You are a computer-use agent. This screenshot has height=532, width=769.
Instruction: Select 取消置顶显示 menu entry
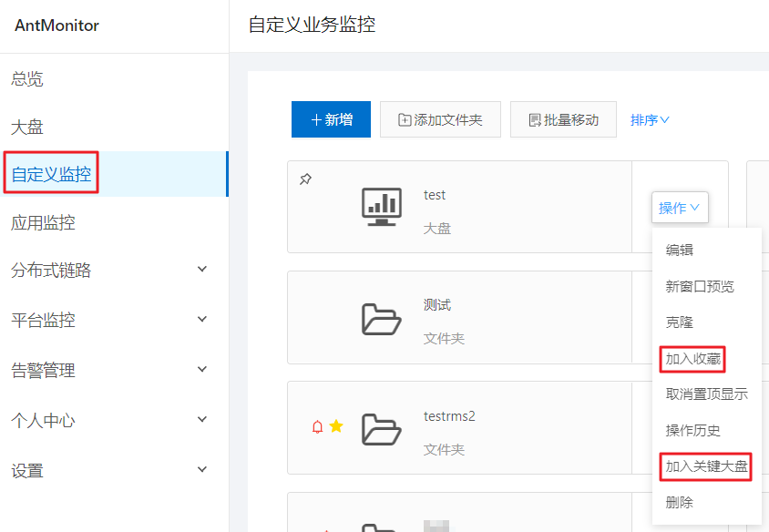pyautogui.click(x=707, y=394)
